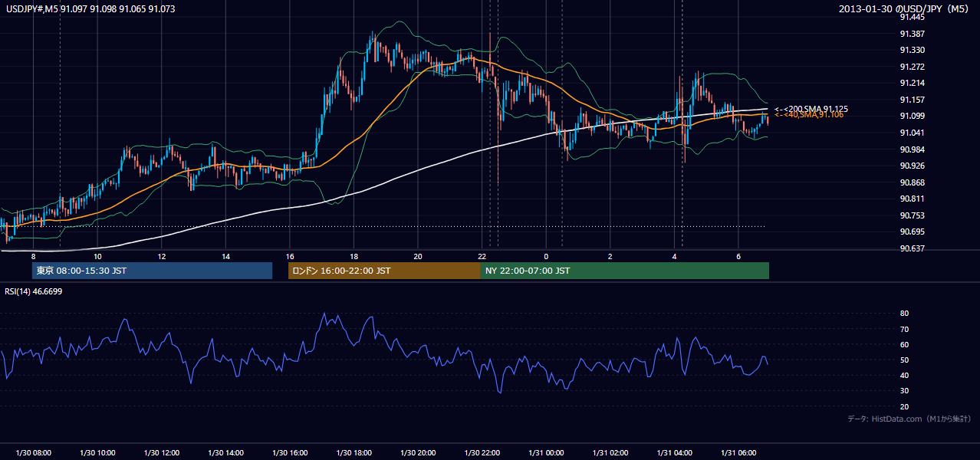The width and height of the screenshot is (980, 460).
Task: Click the 40 SMA 91.106 label
Action: tap(809, 115)
